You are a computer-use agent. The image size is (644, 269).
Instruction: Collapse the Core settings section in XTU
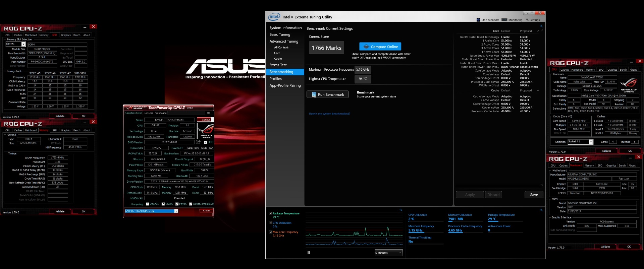[x=538, y=31]
